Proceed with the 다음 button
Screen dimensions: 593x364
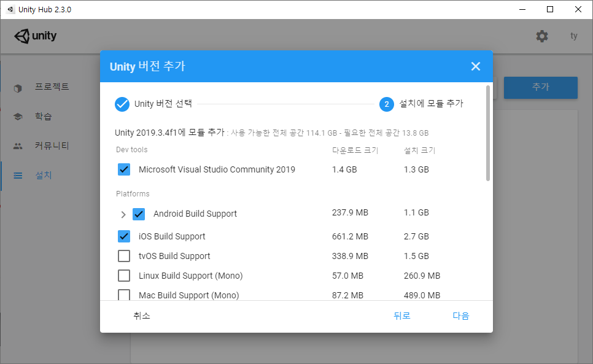[x=460, y=316]
